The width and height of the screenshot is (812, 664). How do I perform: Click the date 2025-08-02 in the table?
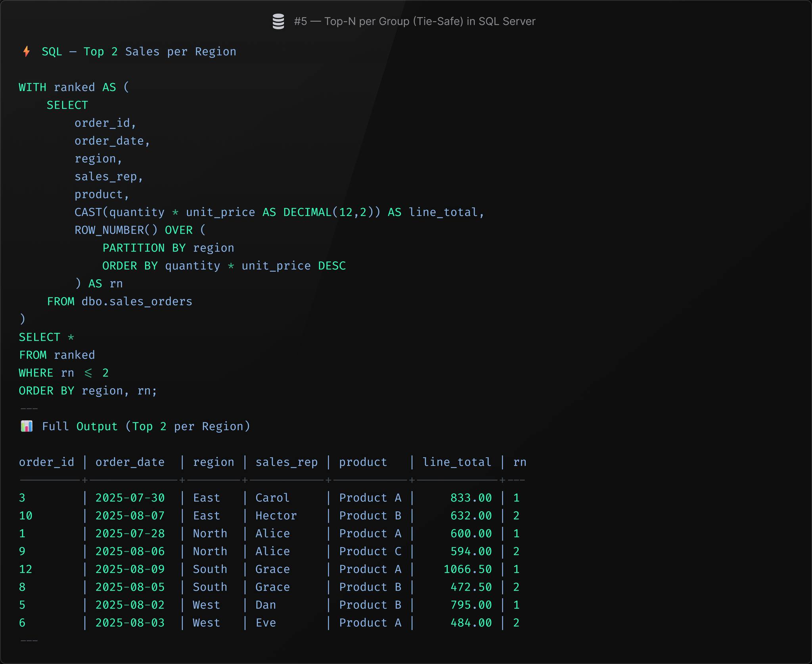pyautogui.click(x=130, y=605)
